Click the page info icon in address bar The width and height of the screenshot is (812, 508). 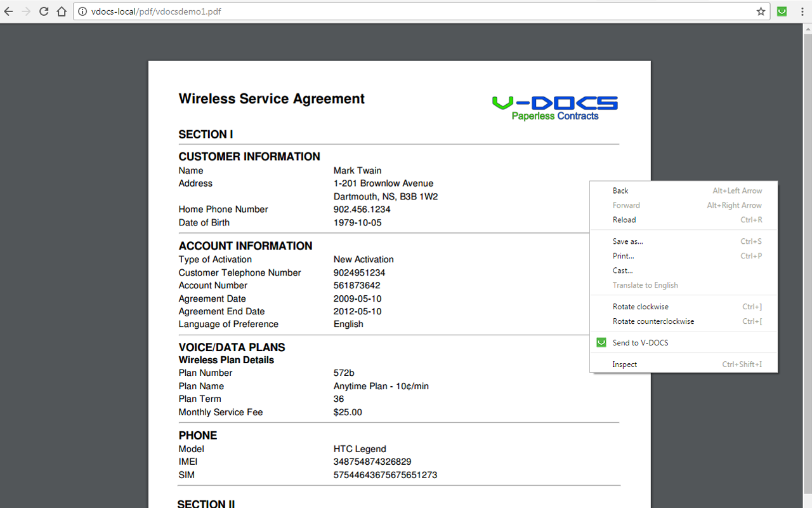[83, 11]
